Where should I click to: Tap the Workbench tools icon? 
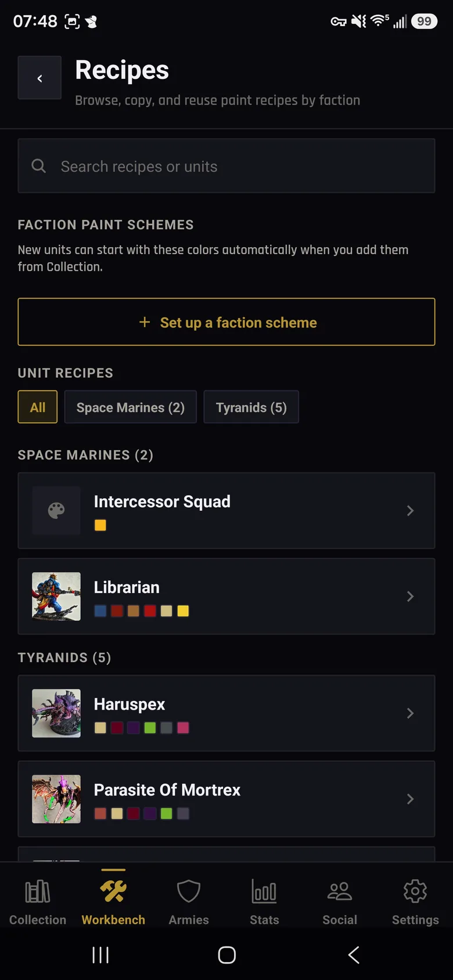pyautogui.click(x=113, y=891)
